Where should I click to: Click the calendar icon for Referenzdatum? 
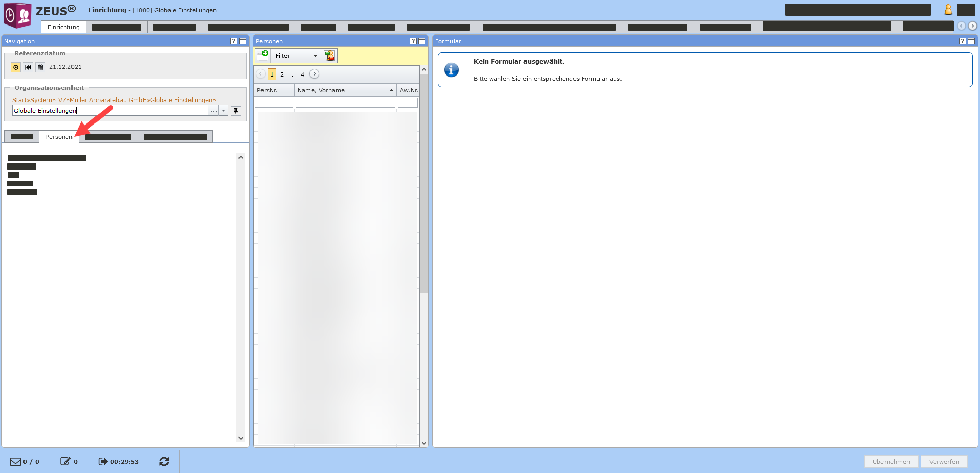tap(40, 67)
